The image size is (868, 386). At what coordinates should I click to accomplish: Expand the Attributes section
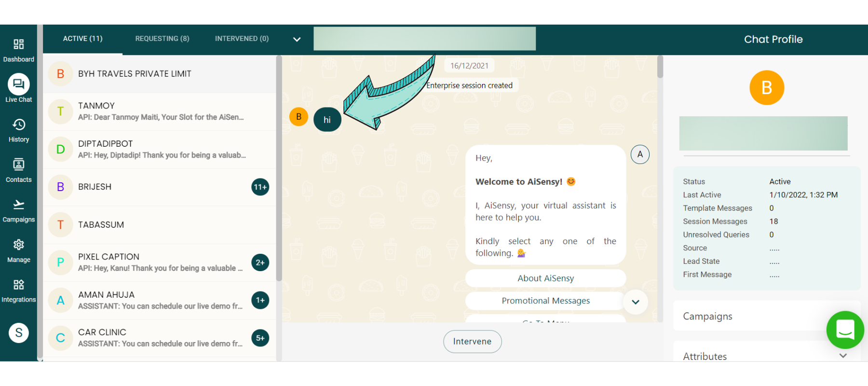tap(843, 356)
